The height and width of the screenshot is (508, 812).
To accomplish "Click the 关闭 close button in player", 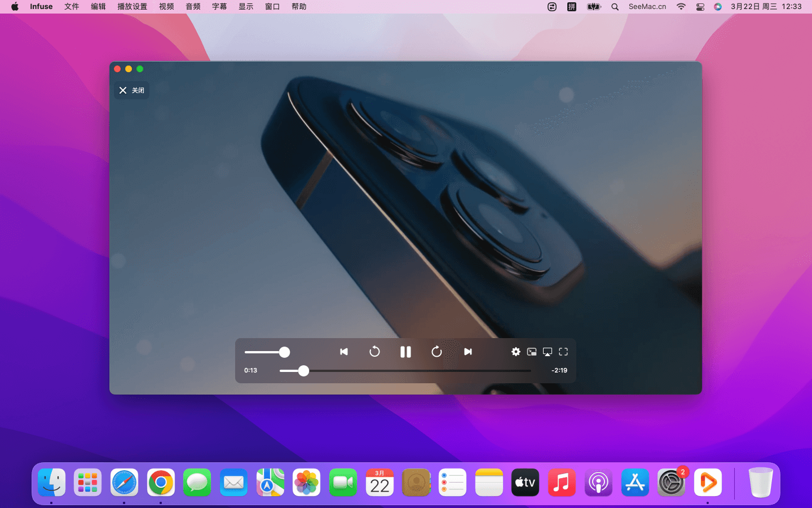I will pyautogui.click(x=132, y=90).
